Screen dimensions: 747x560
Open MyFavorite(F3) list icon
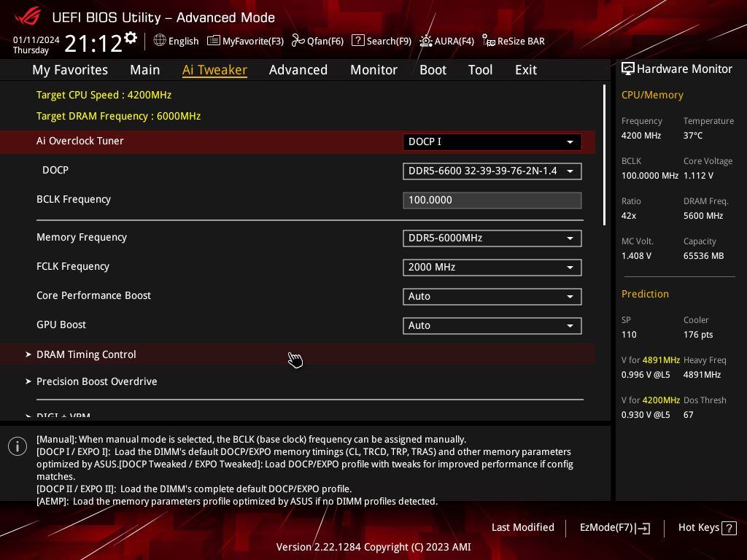(214, 41)
